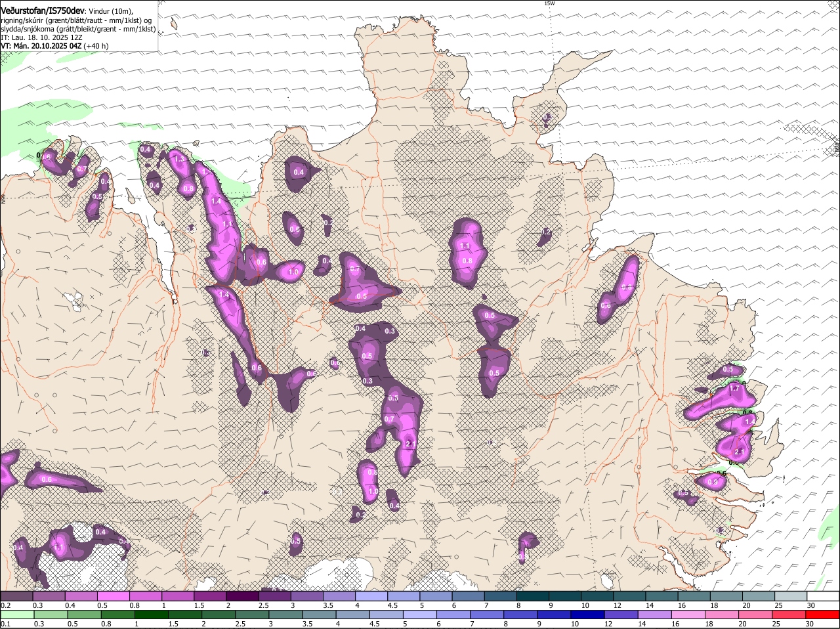Click the 0.2 label on the snow scale

click(x=6, y=605)
